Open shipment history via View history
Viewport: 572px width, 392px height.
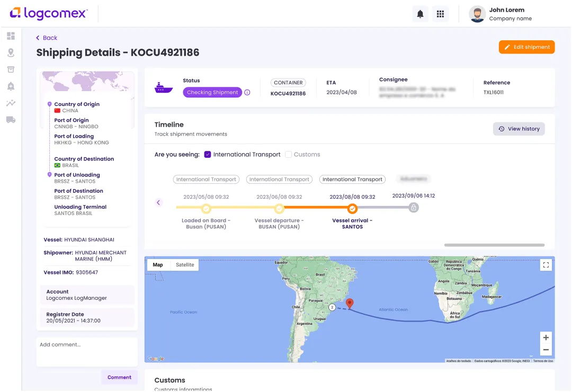[x=519, y=129]
